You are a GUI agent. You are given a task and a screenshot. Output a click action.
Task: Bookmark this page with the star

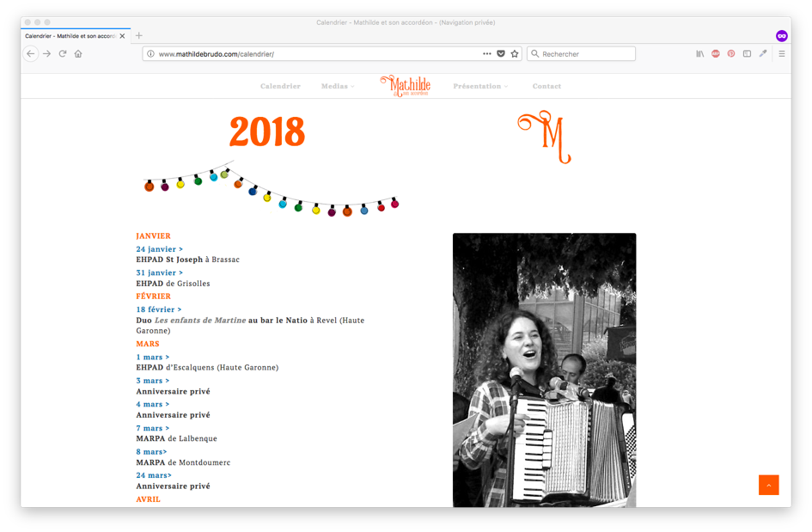(515, 54)
